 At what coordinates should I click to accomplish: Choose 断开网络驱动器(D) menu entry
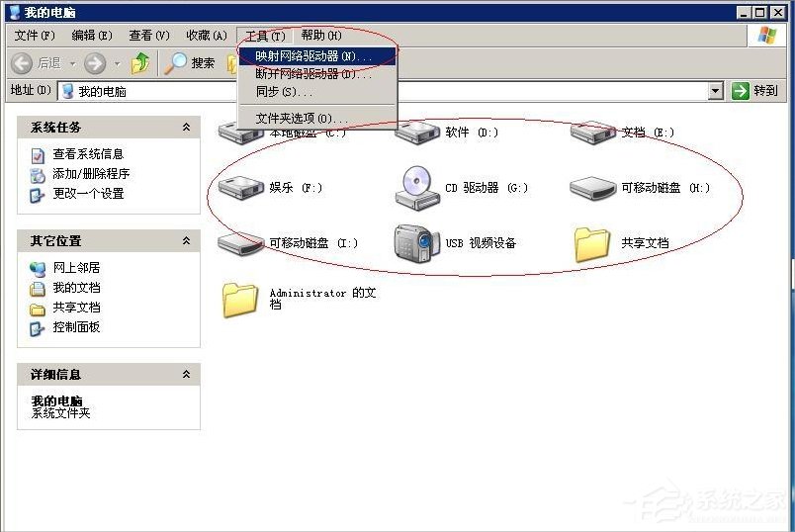(x=316, y=74)
